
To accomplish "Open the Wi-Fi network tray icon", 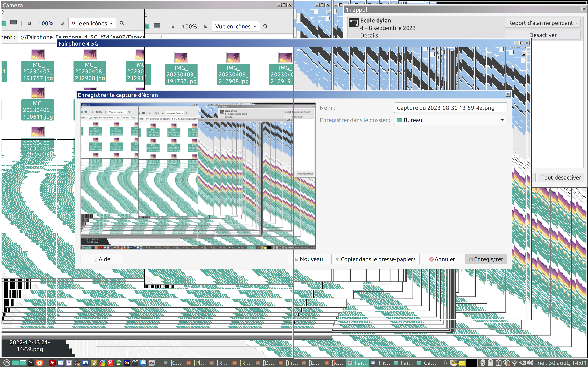I will 514,363.
